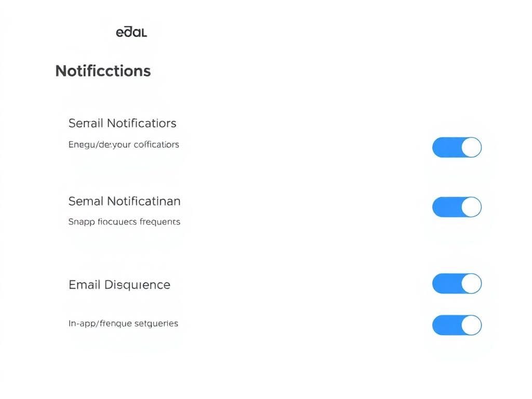The image size is (532, 399).
Task: Click the Email Disquience label
Action: (119, 284)
